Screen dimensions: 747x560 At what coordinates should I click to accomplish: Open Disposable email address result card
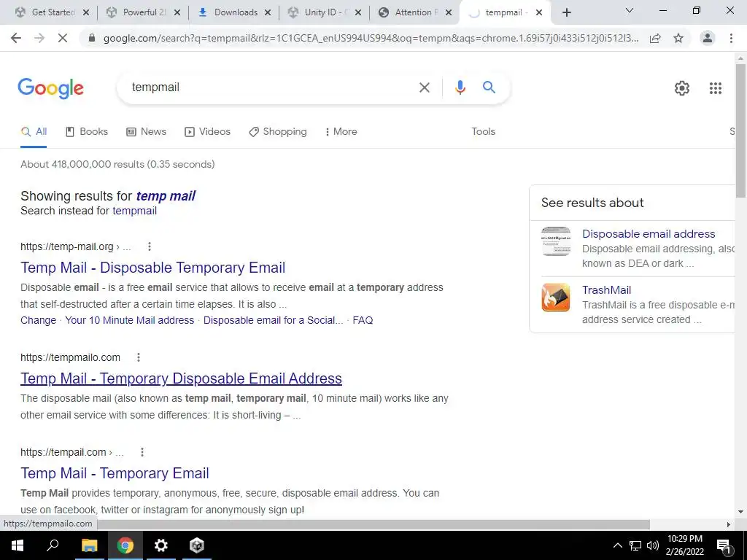(649, 234)
